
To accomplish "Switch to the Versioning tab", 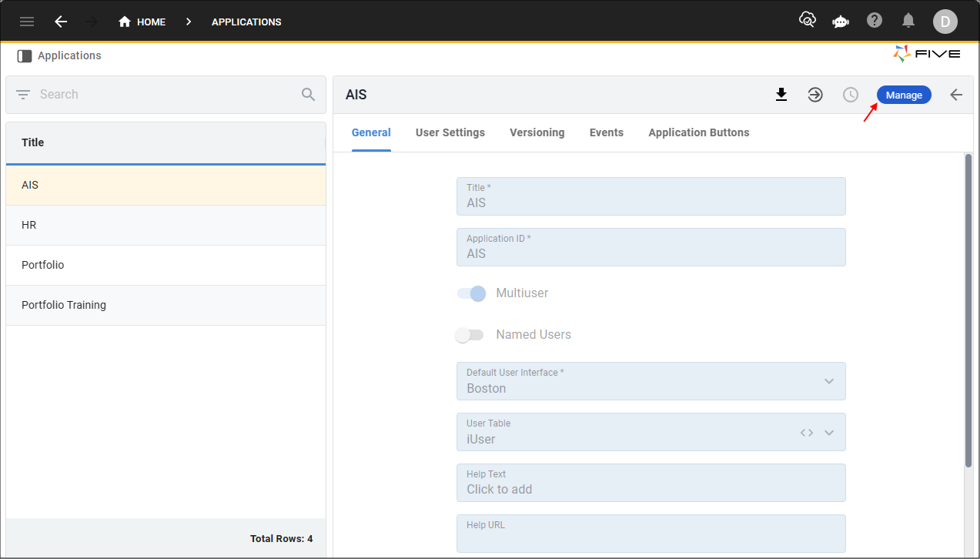I will [x=537, y=132].
